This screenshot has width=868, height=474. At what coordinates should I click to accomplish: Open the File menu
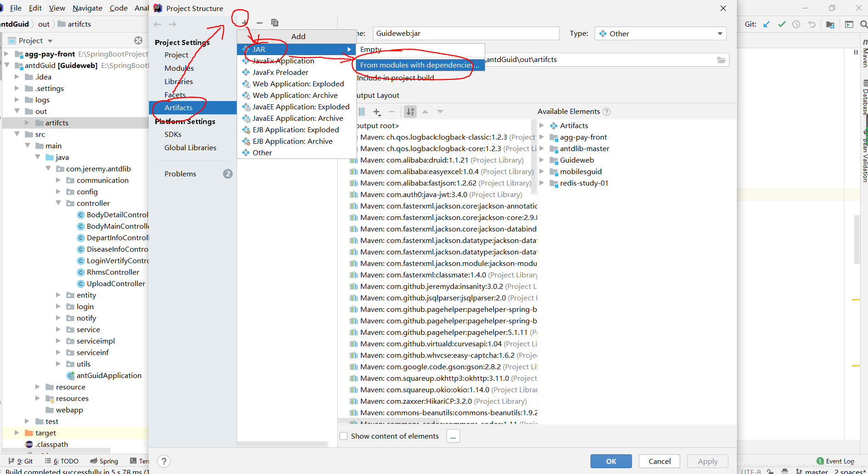point(16,8)
